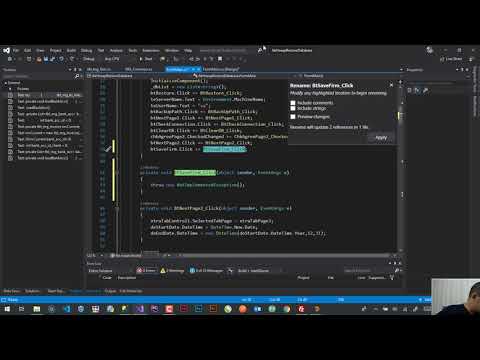Toggle the Messages filter in Error List

[206, 271]
